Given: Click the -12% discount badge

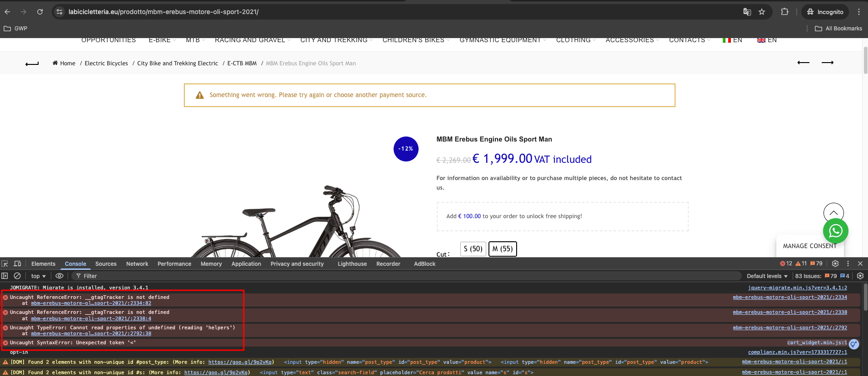Looking at the screenshot, I should [x=406, y=149].
